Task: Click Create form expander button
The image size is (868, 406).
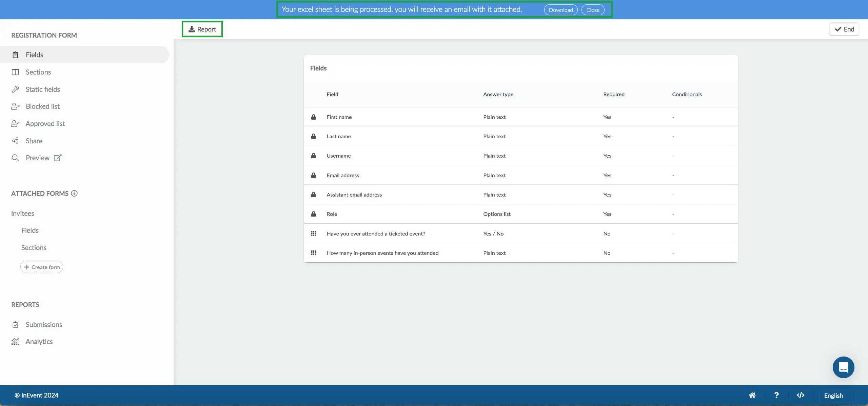Action: tap(41, 267)
